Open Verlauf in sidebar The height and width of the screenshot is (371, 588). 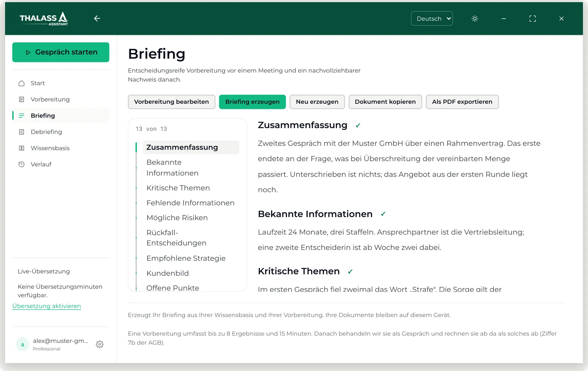(61, 164)
